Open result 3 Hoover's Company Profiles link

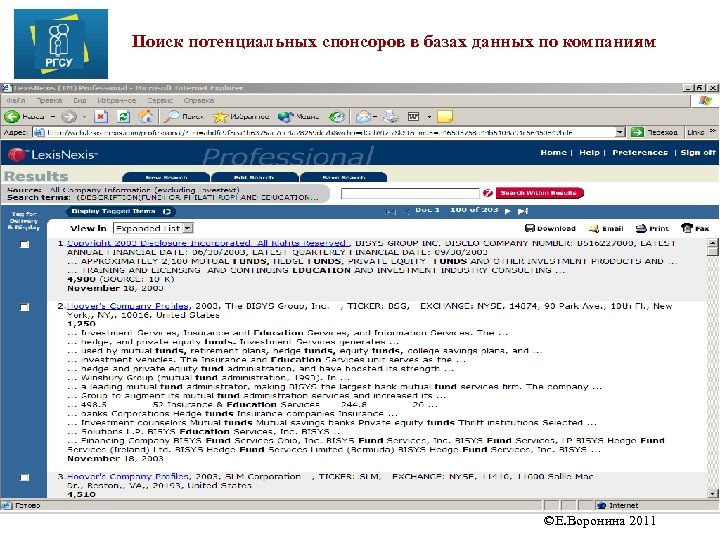click(x=128, y=476)
